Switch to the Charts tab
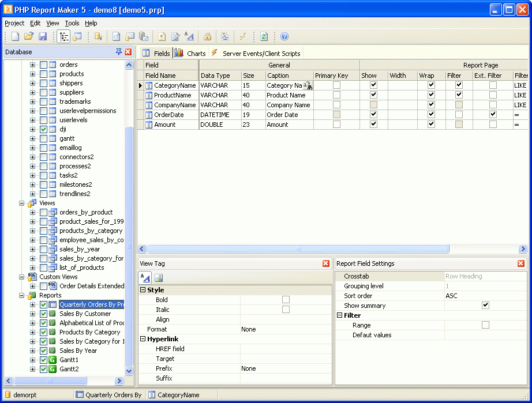 pyautogui.click(x=190, y=53)
